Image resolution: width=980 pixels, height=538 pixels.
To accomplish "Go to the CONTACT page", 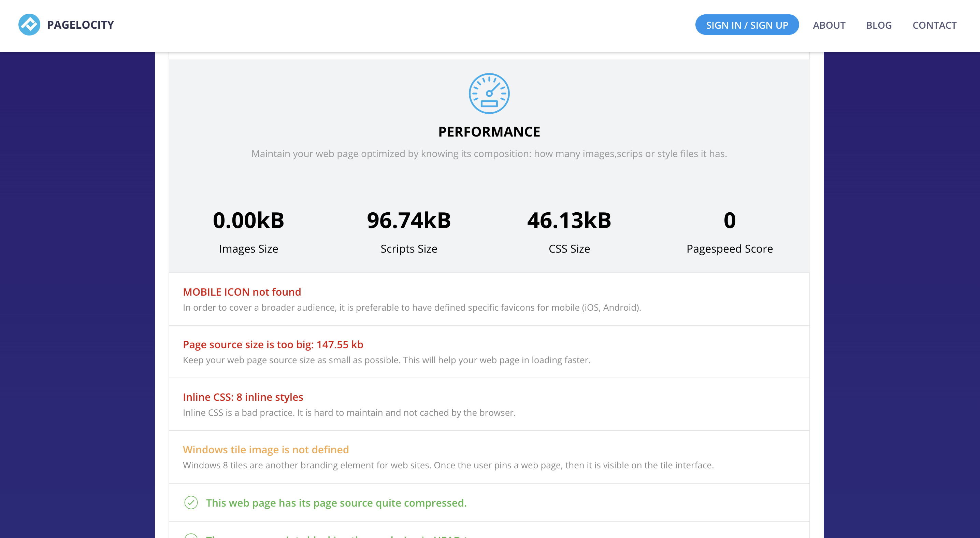I will coord(934,25).
